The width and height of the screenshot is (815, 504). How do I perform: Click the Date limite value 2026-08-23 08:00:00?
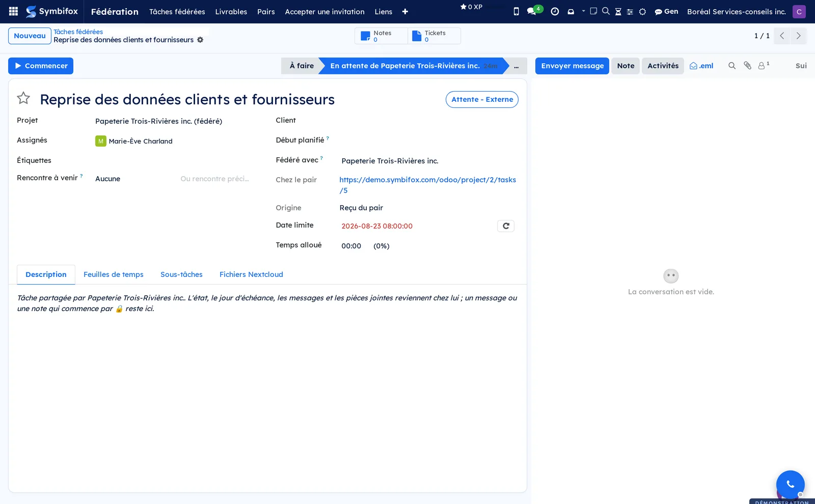tap(377, 226)
